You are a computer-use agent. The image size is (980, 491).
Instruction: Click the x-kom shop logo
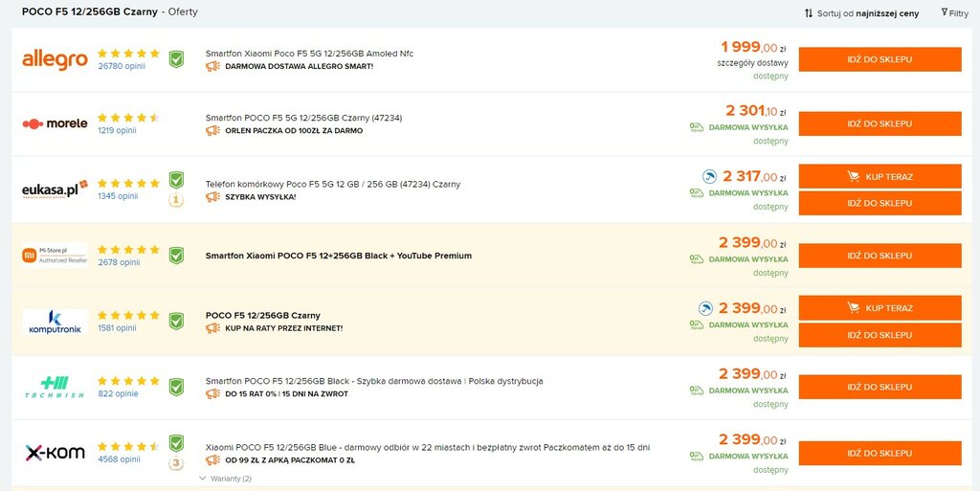(55, 453)
